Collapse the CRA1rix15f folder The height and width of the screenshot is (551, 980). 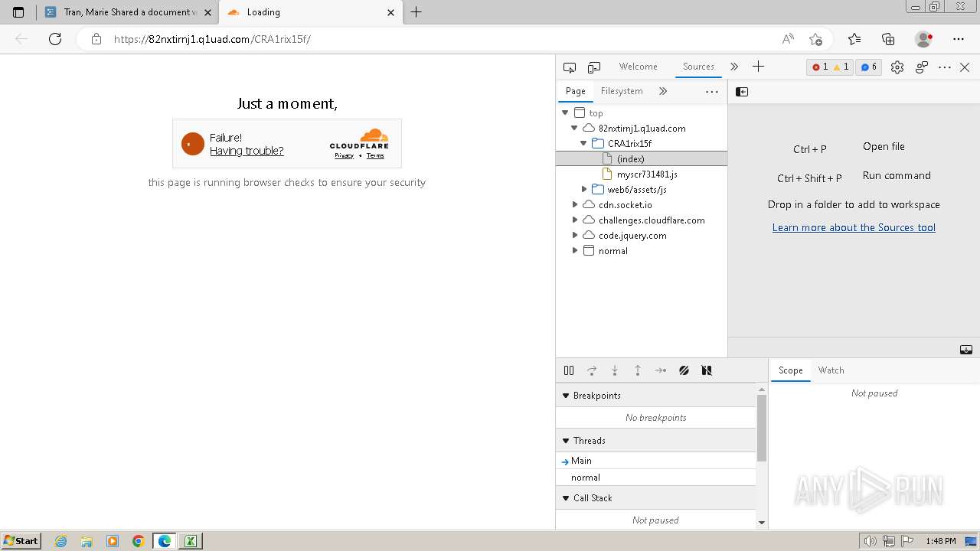pos(584,144)
